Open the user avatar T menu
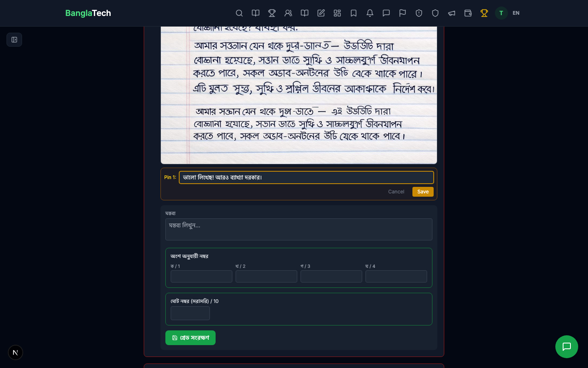The image size is (588, 368). [501, 13]
